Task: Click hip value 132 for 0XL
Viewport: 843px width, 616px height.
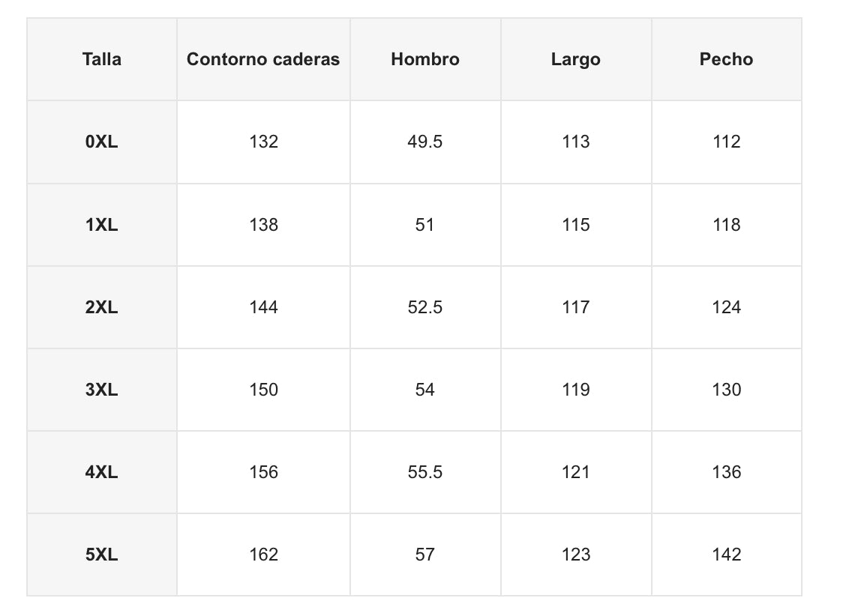Action: pyautogui.click(x=263, y=142)
